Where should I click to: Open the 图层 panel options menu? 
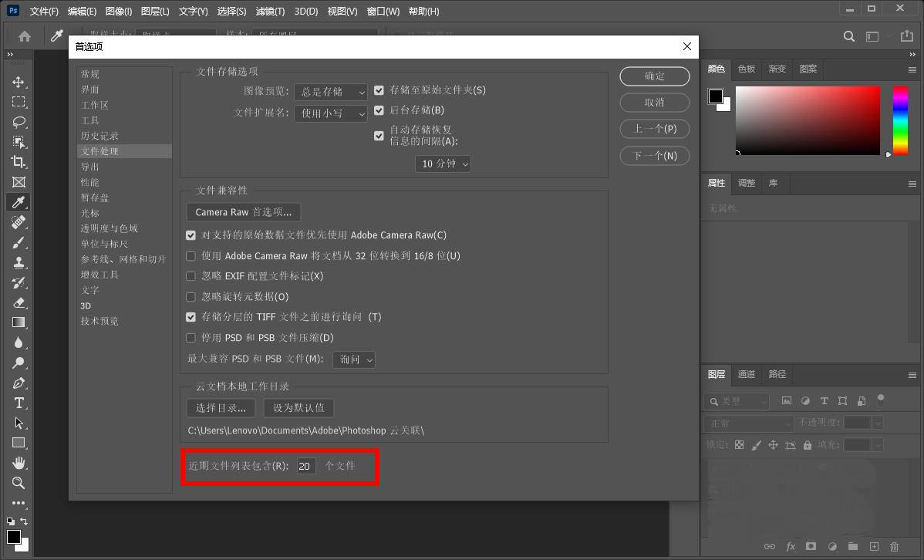point(912,375)
